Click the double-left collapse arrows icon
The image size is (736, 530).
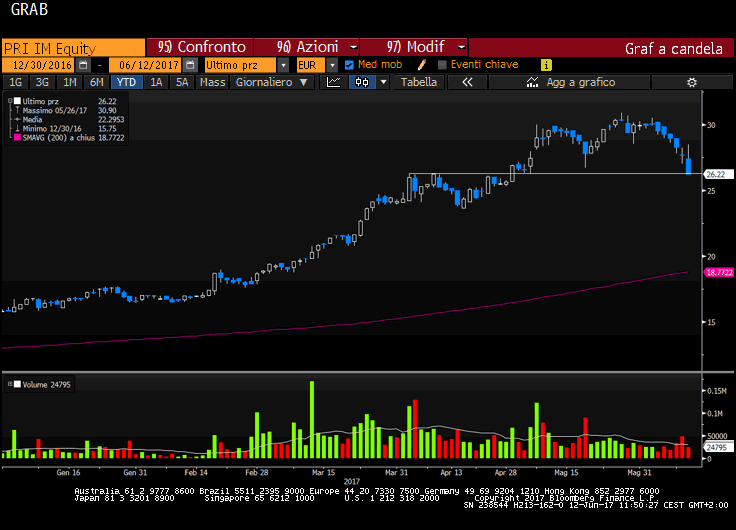point(466,82)
